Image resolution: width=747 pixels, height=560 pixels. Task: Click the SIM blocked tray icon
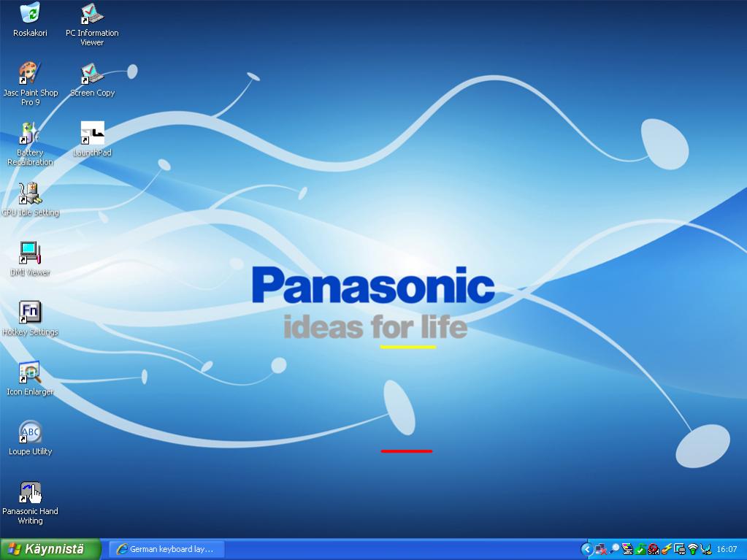[x=654, y=549]
